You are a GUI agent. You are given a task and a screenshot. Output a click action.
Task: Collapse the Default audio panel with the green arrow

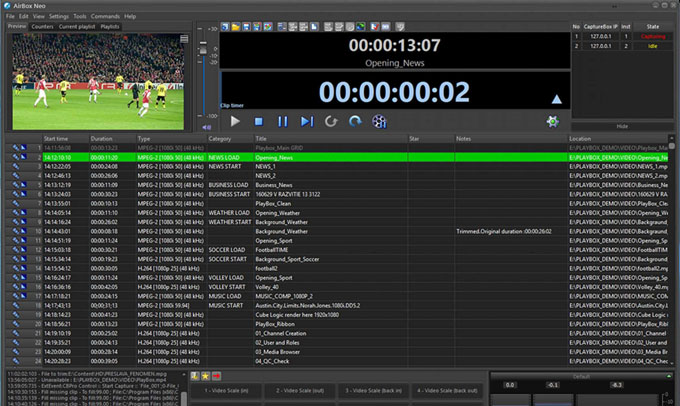pyautogui.click(x=668, y=376)
